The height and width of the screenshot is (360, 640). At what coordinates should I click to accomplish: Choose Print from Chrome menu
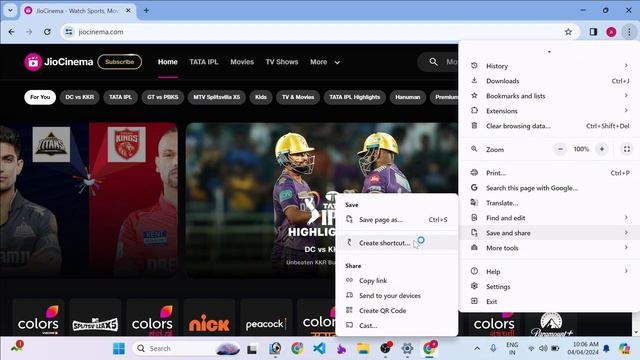coord(549,173)
